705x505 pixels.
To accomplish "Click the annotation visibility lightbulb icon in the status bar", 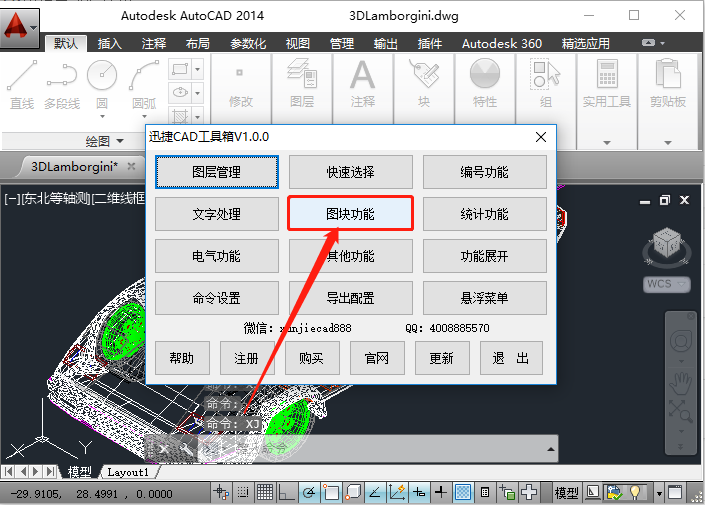I will [635, 493].
